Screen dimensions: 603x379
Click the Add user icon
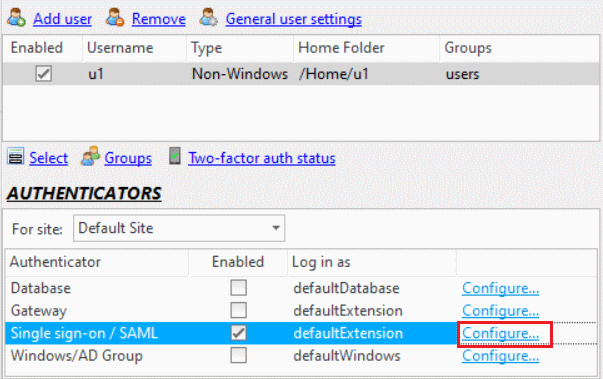click(x=16, y=18)
